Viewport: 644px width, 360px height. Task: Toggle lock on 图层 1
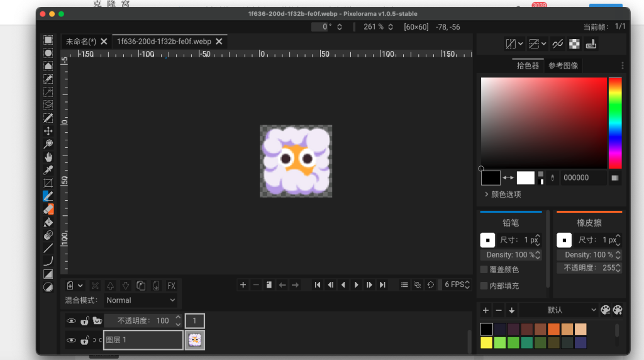[85, 340]
